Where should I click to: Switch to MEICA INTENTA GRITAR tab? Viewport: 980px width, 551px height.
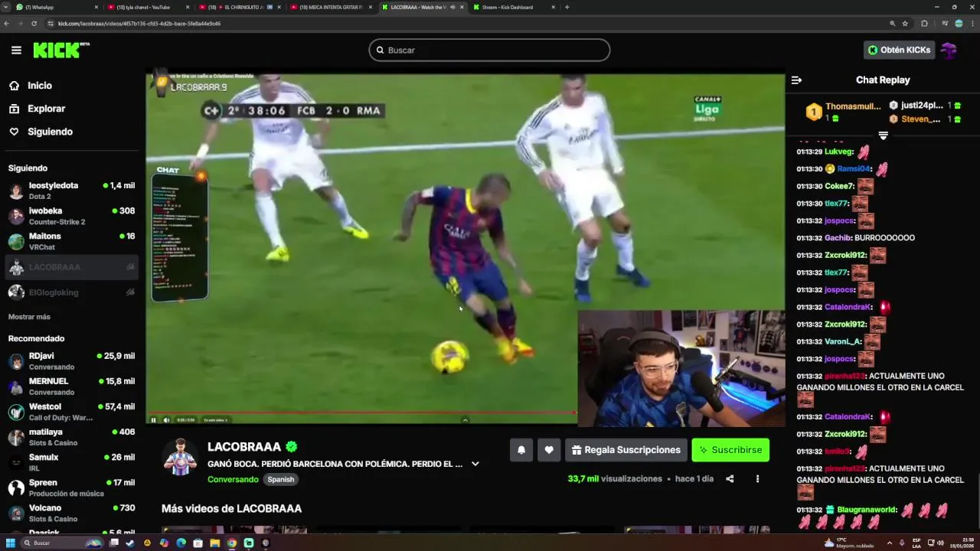332,7
